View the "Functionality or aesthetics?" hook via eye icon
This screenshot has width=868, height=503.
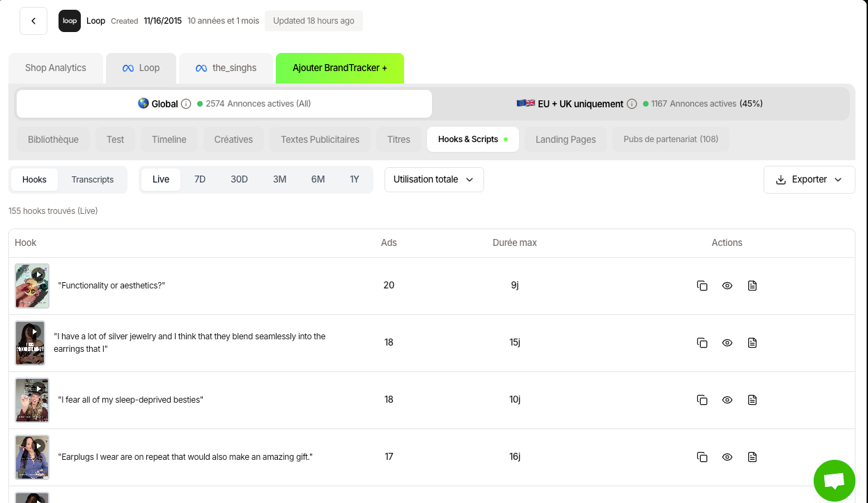tap(727, 286)
